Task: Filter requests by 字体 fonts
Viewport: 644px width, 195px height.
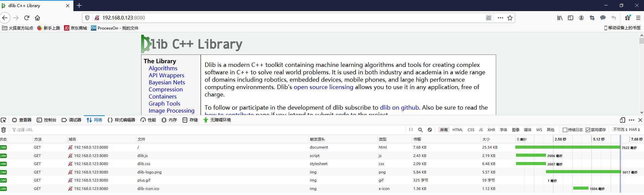Action: (x=504, y=130)
